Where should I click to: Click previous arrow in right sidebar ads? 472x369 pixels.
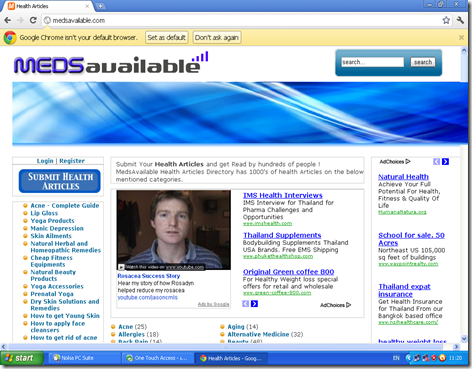(x=436, y=162)
